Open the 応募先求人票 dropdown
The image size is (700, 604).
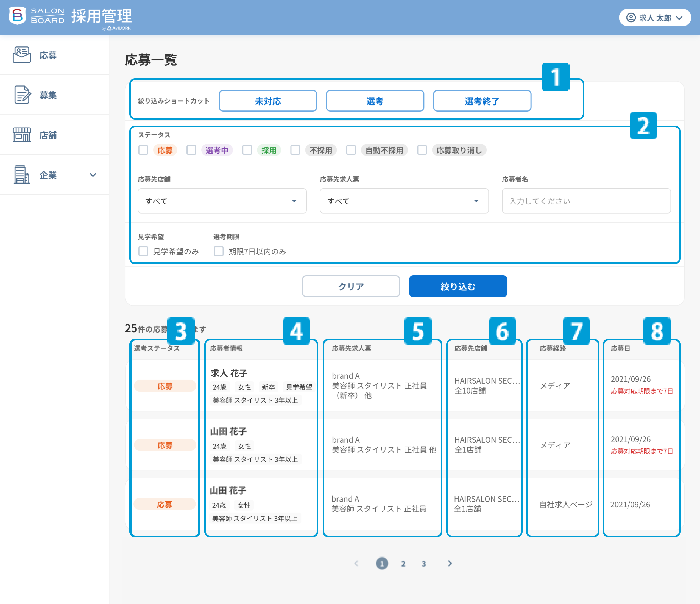pyautogui.click(x=404, y=201)
